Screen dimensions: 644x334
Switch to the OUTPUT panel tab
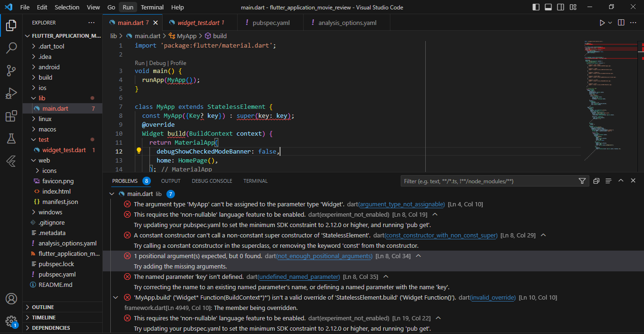tap(171, 181)
